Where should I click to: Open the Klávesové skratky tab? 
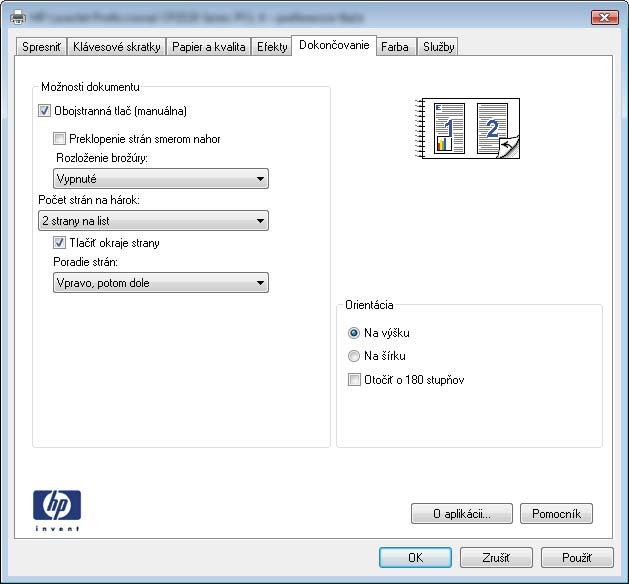tap(116, 47)
